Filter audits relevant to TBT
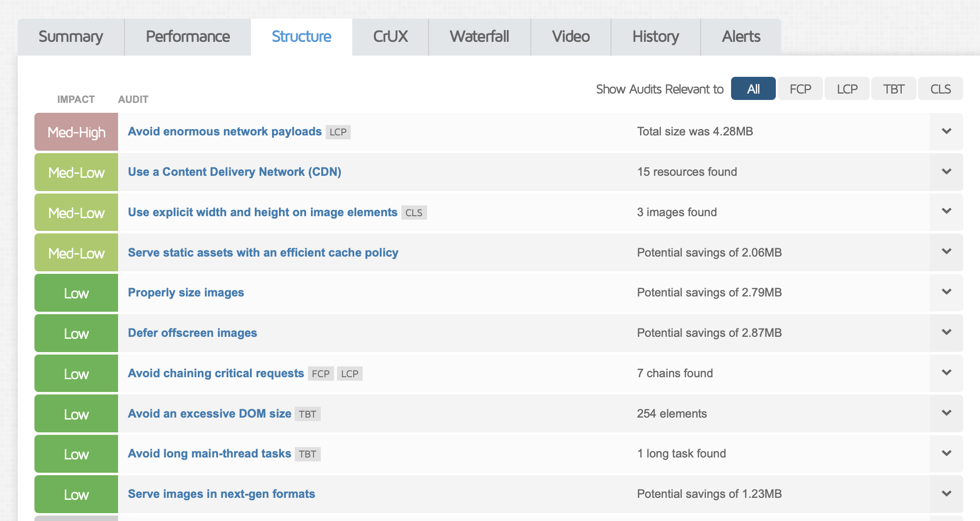Image resolution: width=980 pixels, height=521 pixels. 894,89
